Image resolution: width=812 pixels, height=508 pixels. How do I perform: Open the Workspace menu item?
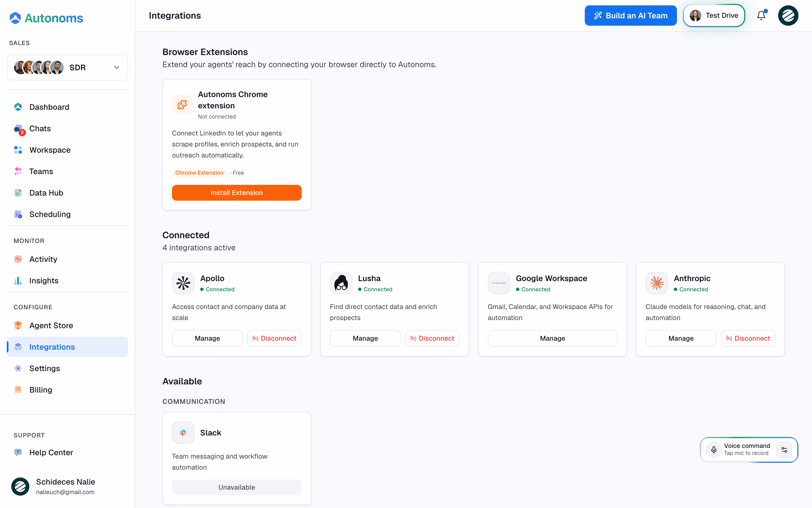point(67,150)
